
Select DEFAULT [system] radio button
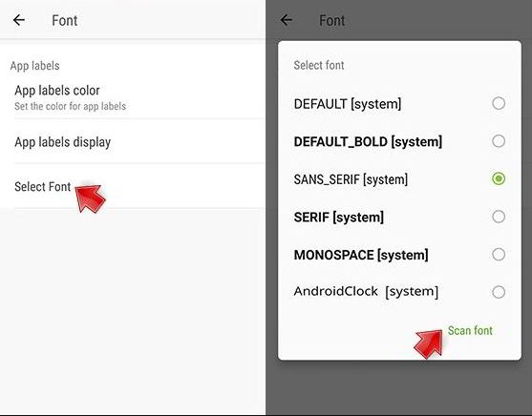coord(499,103)
